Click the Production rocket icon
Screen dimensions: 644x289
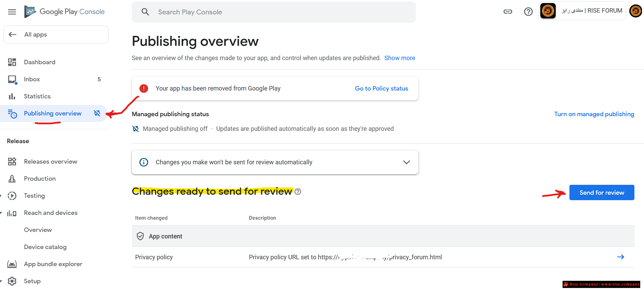(x=12, y=179)
